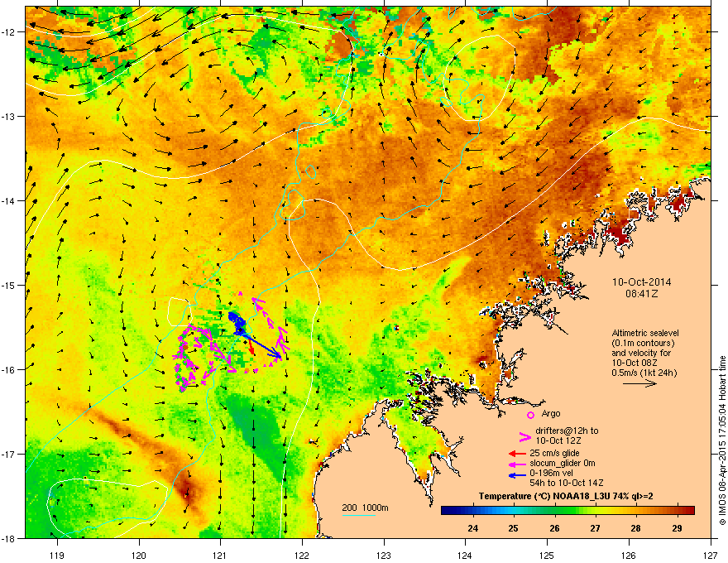Click longitude axis label 125
Image resolution: width=728 pixels, height=563 pixels.
point(547,555)
